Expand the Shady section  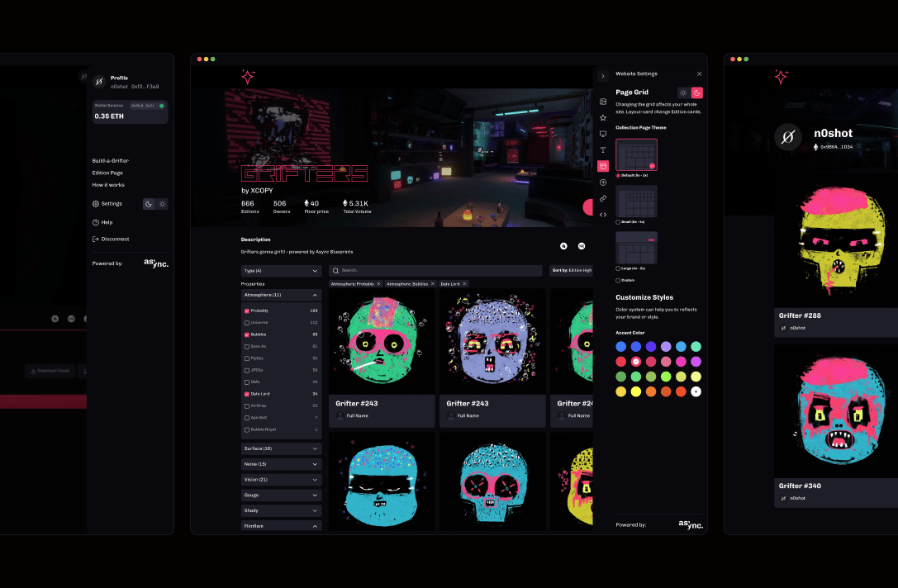[281, 510]
